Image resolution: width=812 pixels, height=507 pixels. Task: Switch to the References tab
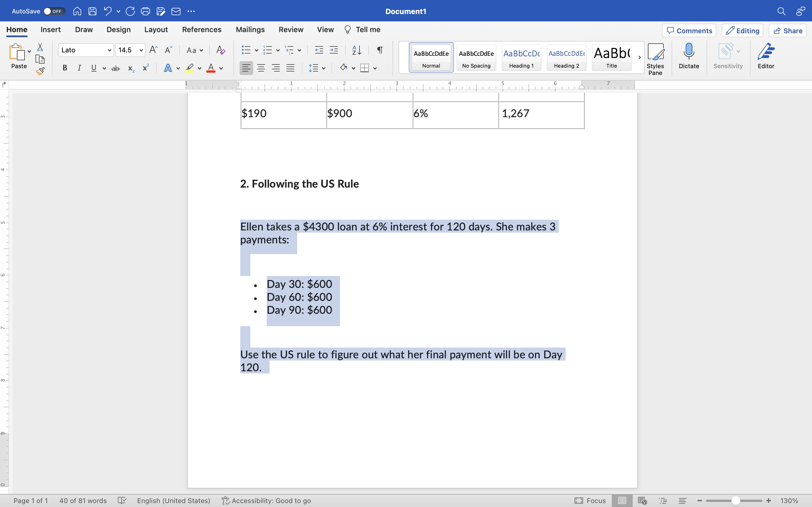click(x=202, y=30)
